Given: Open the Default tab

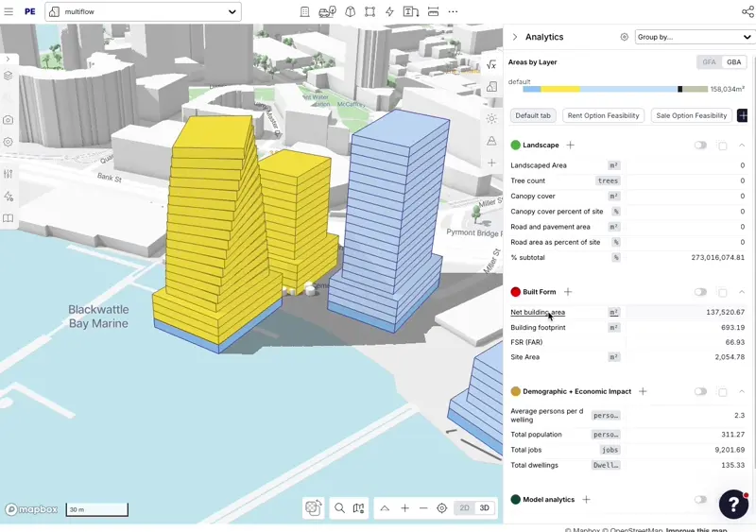Looking at the screenshot, I should (533, 116).
